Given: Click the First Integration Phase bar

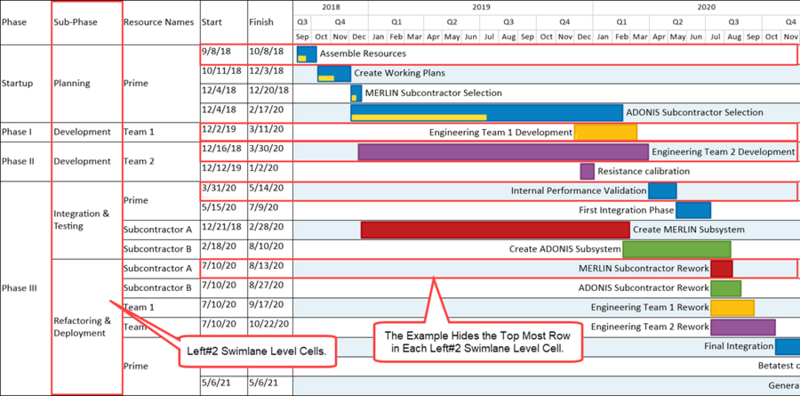Looking at the screenshot, I should [693, 210].
